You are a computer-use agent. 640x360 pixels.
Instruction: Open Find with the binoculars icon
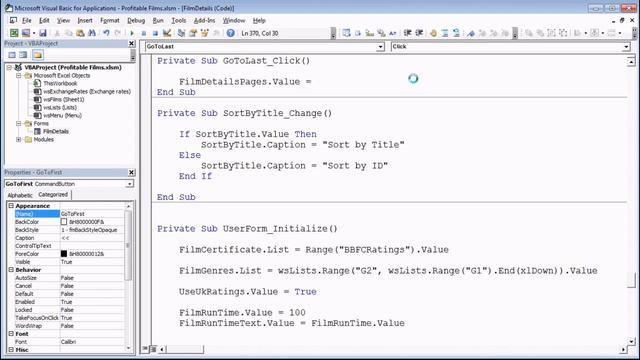[92, 33]
